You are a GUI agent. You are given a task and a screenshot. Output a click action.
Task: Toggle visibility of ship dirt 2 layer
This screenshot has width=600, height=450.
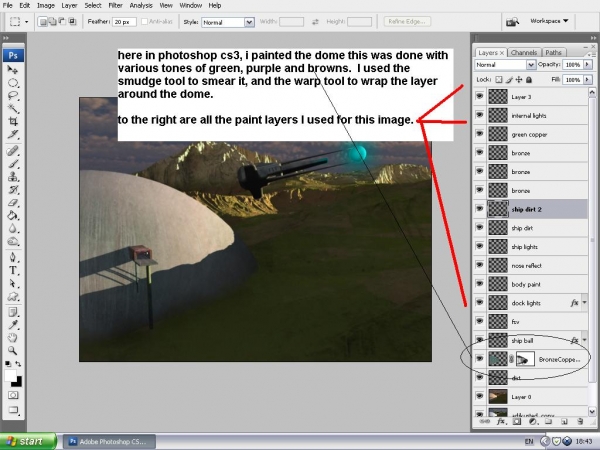coord(479,209)
